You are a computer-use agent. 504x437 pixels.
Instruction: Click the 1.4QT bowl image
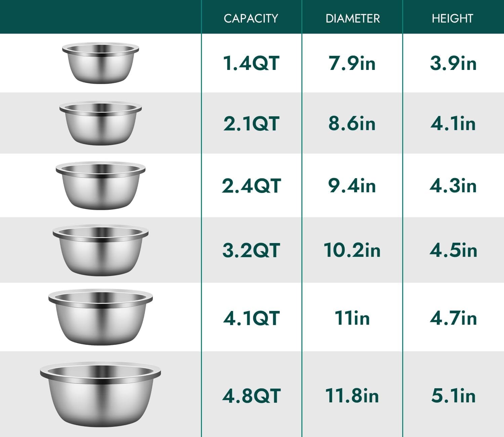click(100, 63)
